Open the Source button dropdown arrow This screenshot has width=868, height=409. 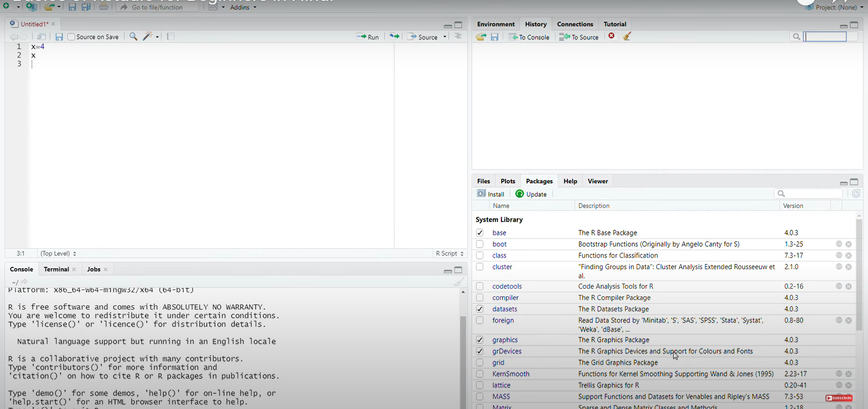(x=444, y=37)
